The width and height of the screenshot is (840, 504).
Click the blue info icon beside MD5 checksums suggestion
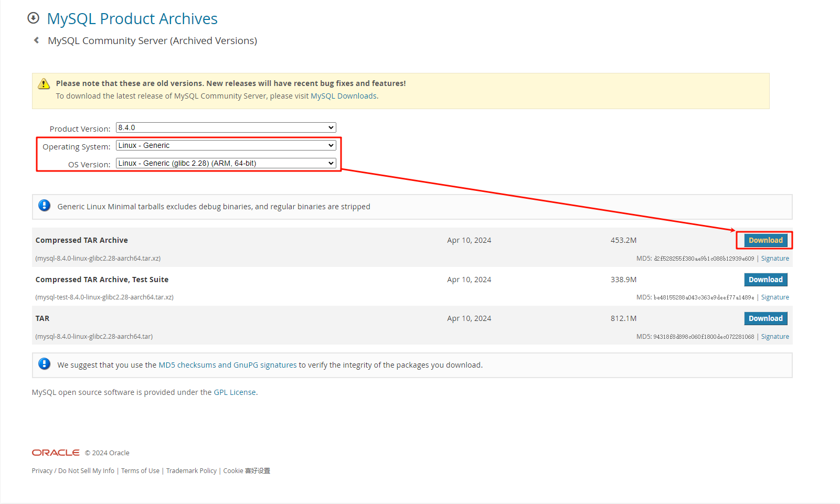coord(45,364)
